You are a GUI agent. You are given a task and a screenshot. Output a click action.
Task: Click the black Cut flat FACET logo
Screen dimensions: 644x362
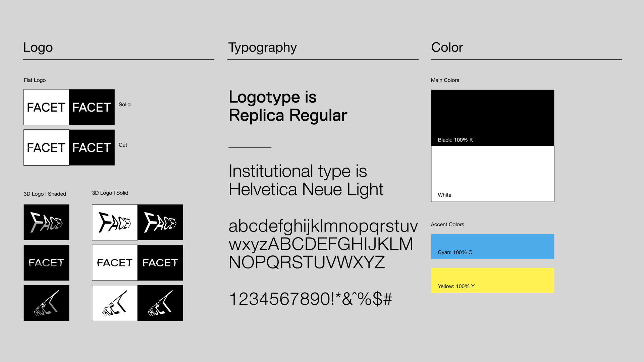92,147
